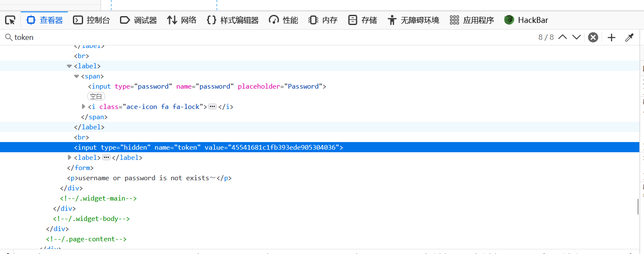
Task: Click the plus icon to create node
Action: [611, 37]
